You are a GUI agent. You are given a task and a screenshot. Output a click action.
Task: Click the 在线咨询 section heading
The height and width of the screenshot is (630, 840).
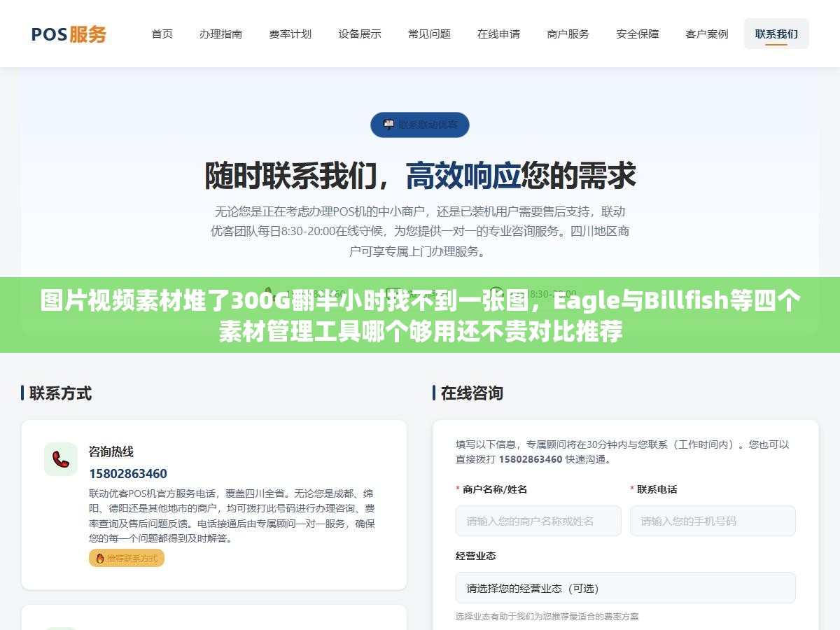click(472, 393)
